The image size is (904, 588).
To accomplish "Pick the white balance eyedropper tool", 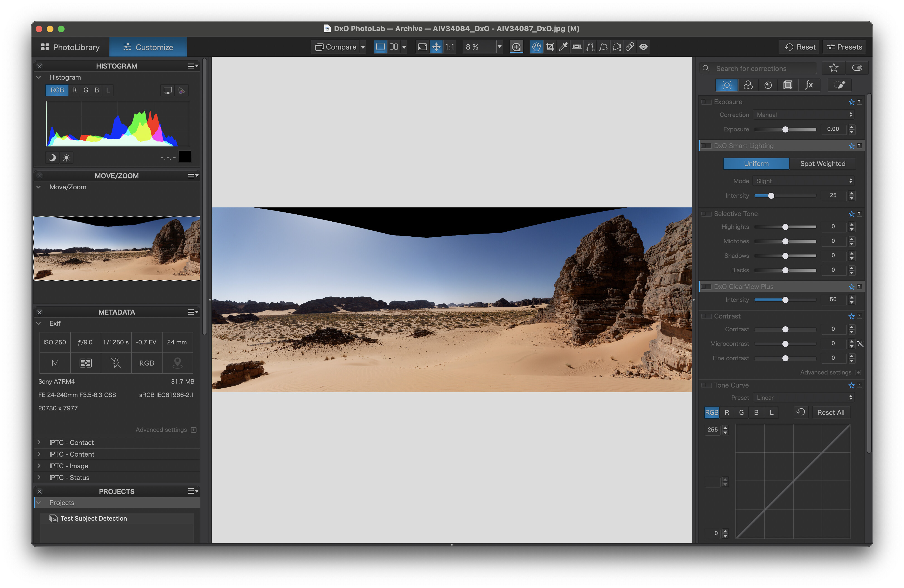I will (x=563, y=47).
